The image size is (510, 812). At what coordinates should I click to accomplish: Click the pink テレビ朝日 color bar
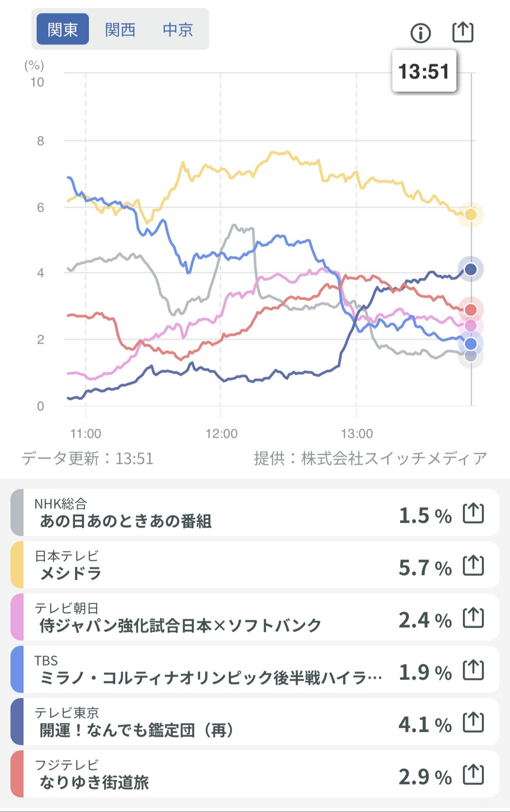(17, 617)
